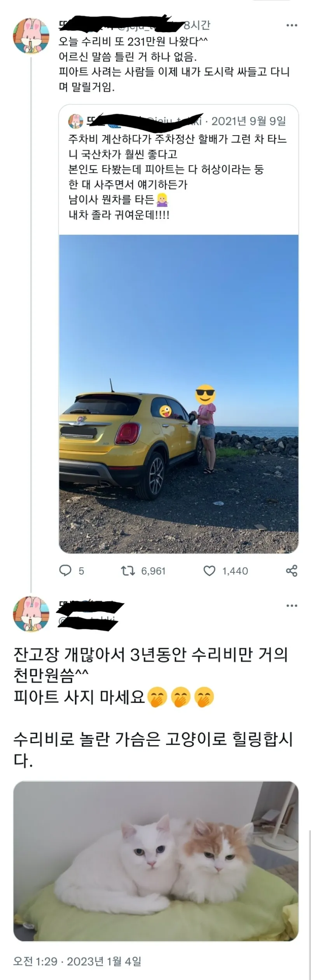The image size is (311, 980).
Task: Open the second tweet's three-dot menu
Action: click(x=292, y=606)
